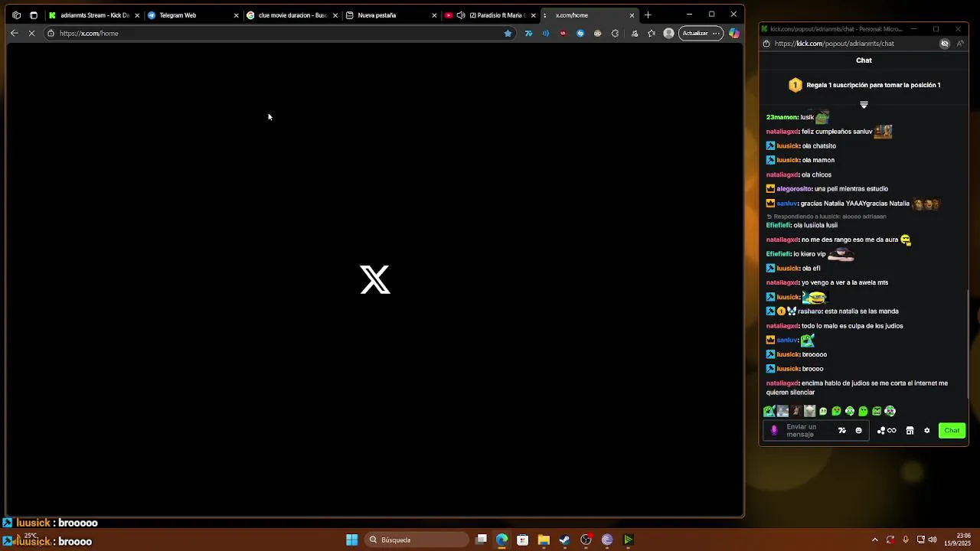Open OBS Studio from taskbar
Screen dimensions: 980x551
(586, 540)
